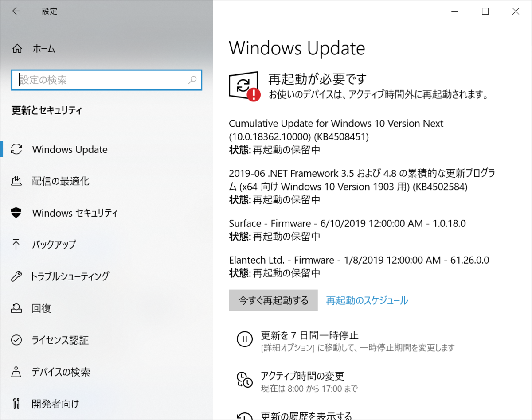Click 現在は 8:00 から 17:00 まで text
Viewport: 532px width, 420px height.
coord(309,389)
